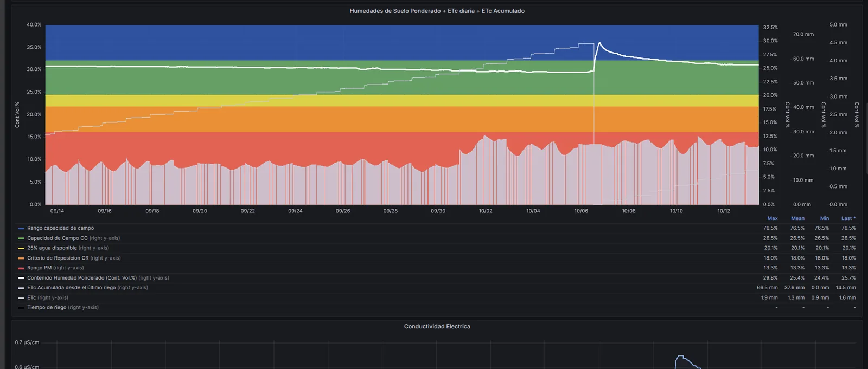Screen dimensions: 868x369
Task: Toggle the 25% agua disponible series
Action: [52, 248]
